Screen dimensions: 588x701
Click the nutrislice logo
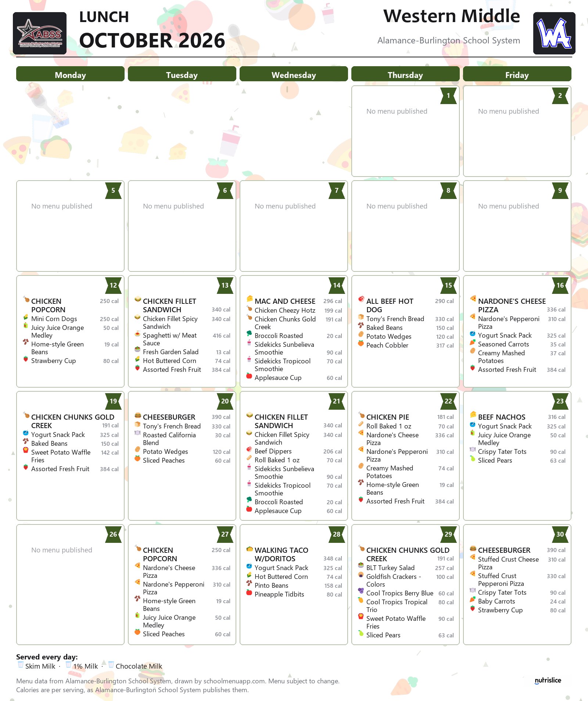[x=548, y=680]
